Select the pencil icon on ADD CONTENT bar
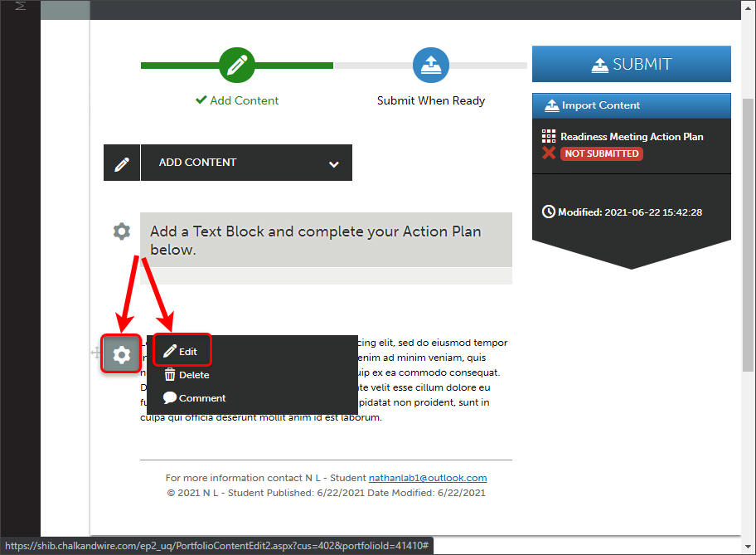This screenshot has width=756, height=555. tap(121, 163)
